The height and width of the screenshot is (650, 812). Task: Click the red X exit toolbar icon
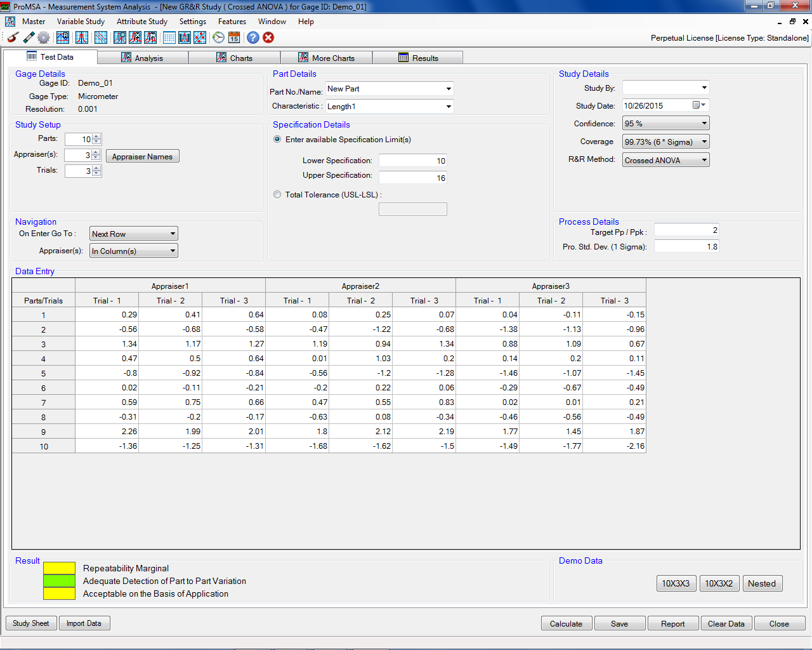pyautogui.click(x=268, y=37)
